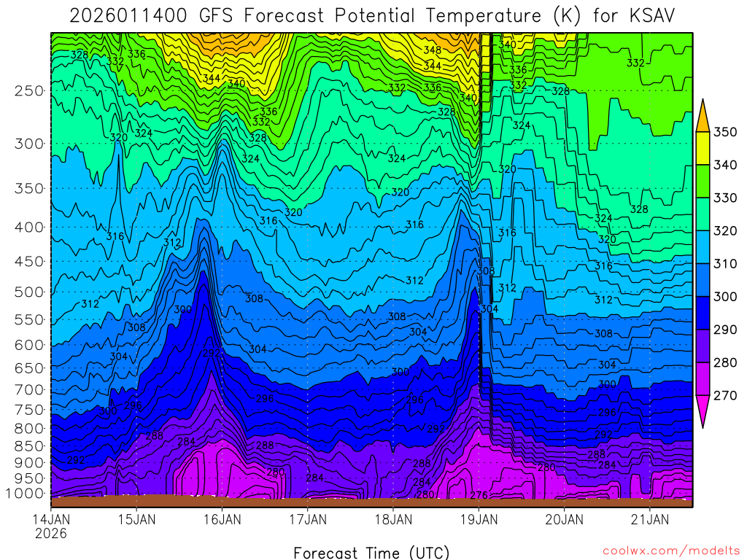Select the 18JAN date label on time axis
This screenshot has width=747, height=560.
click(x=393, y=519)
